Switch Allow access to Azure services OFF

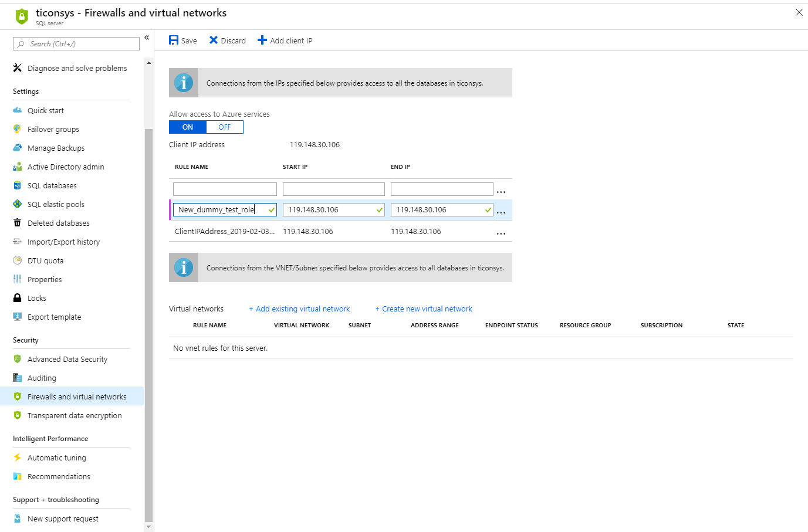[225, 127]
